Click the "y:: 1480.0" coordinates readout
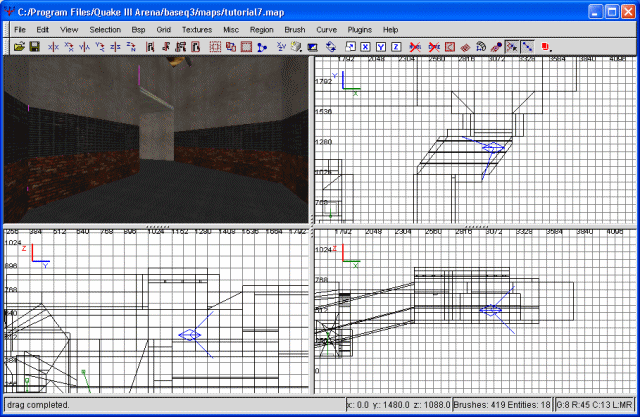Viewport: 640px width, 417px height. pos(391,405)
